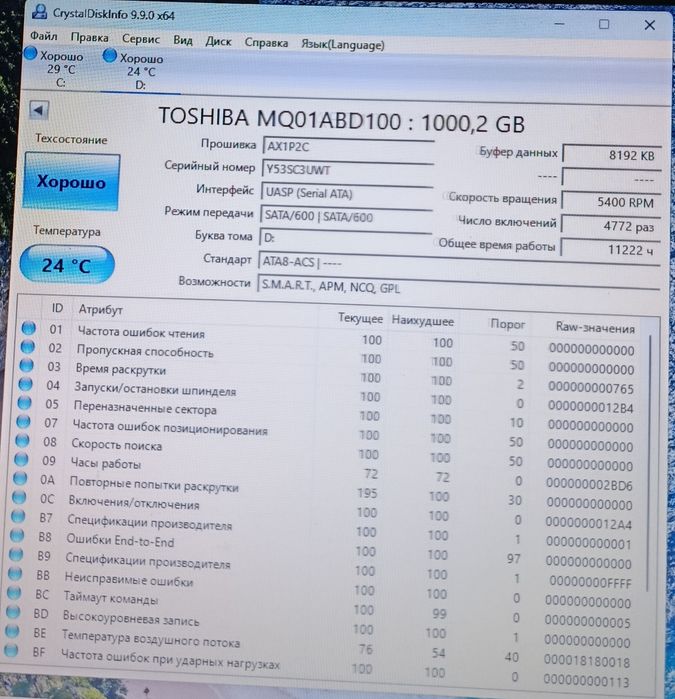Click status icon for attribute 02
The width and height of the screenshot is (675, 699).
coord(28,346)
